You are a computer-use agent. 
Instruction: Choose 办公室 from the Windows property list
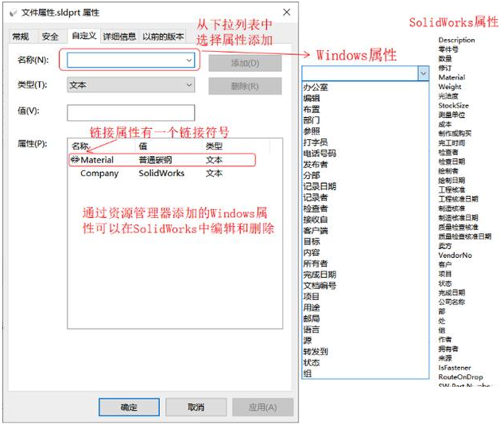(316, 87)
